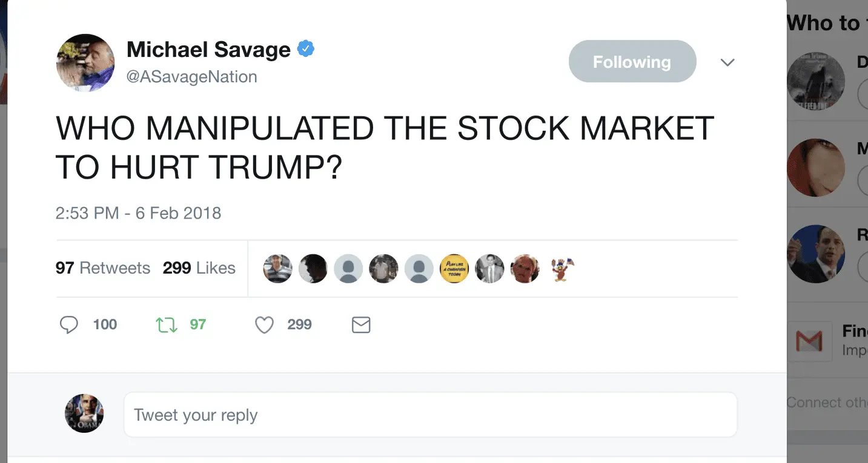
Task: Click the suited man avatar in sidebar suggestions
Action: click(x=815, y=254)
